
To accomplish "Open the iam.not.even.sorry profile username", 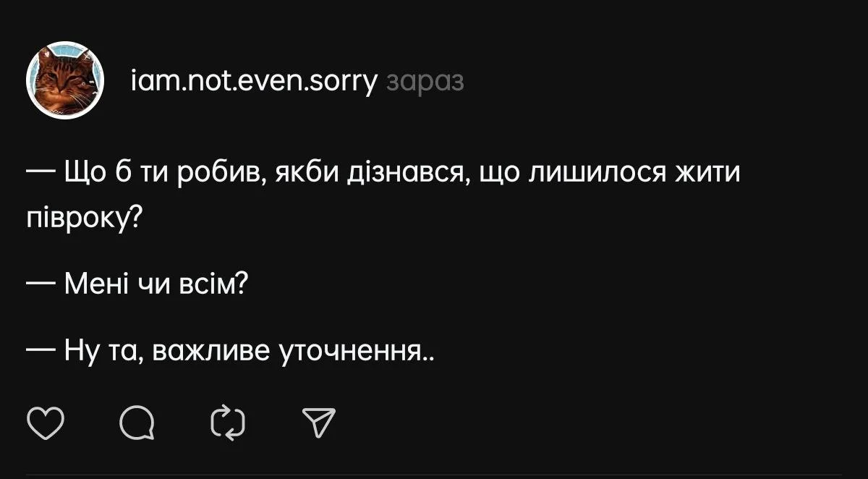I will pyautogui.click(x=254, y=82).
